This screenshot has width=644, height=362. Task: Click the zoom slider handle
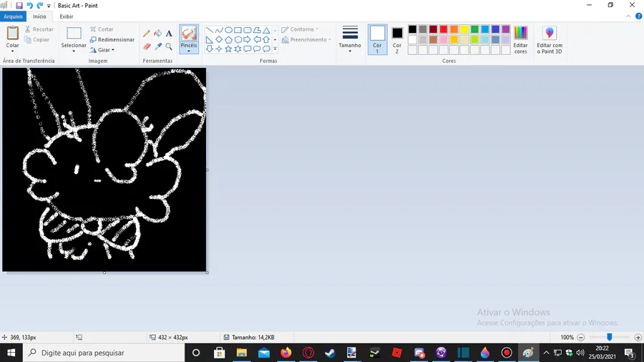[x=610, y=337]
